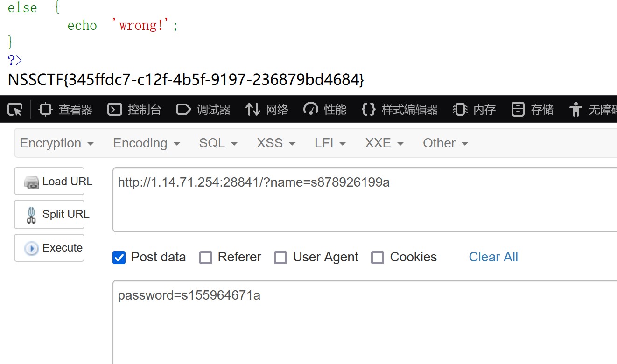617x364 pixels.
Task: Enable the Referer checkbox
Action: point(206,258)
